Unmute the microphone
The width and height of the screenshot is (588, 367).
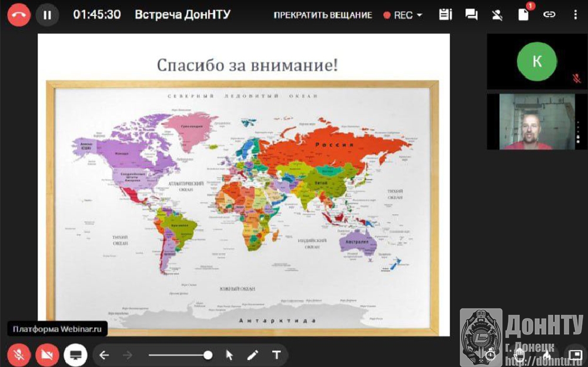tap(19, 355)
